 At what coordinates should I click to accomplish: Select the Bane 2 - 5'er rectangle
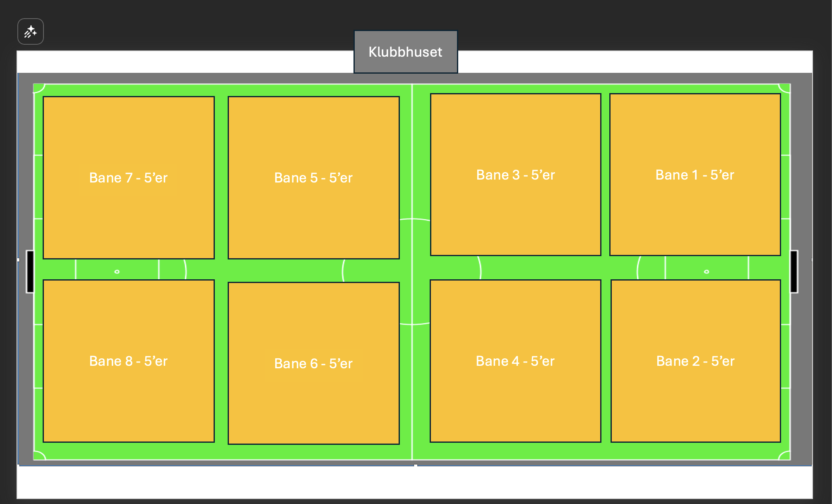695,361
